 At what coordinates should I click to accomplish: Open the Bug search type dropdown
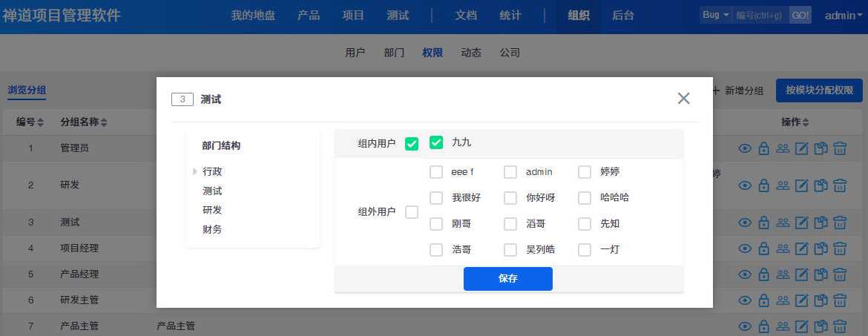tap(715, 15)
